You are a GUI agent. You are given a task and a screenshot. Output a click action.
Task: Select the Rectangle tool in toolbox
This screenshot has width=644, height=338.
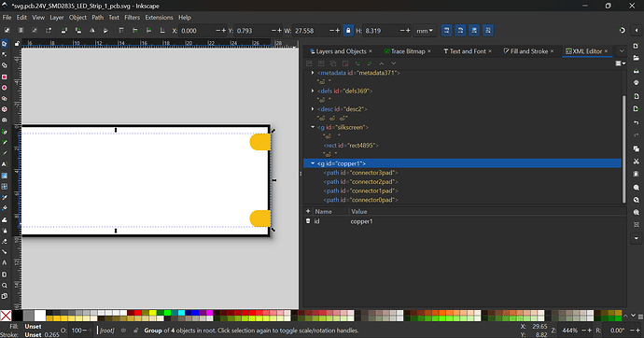pyautogui.click(x=5, y=77)
